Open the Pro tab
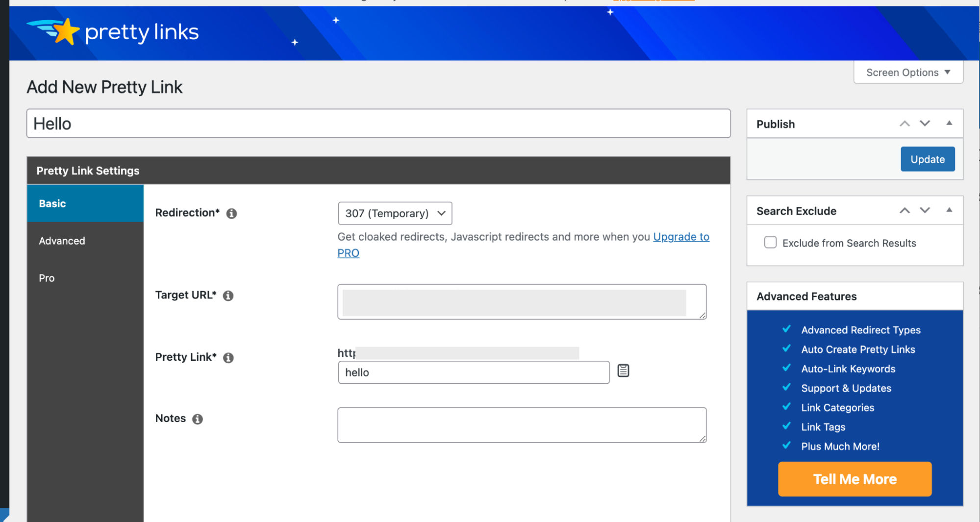 (85, 278)
